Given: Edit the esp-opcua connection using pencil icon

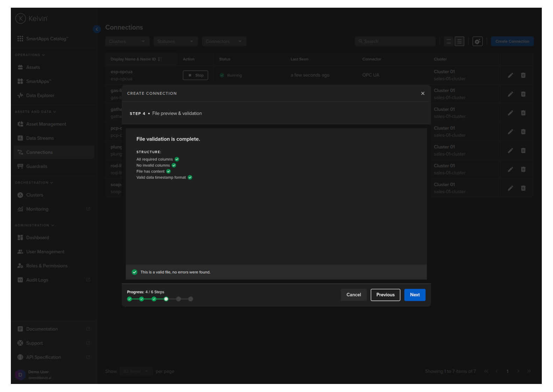Looking at the screenshot, I should tap(510, 75).
